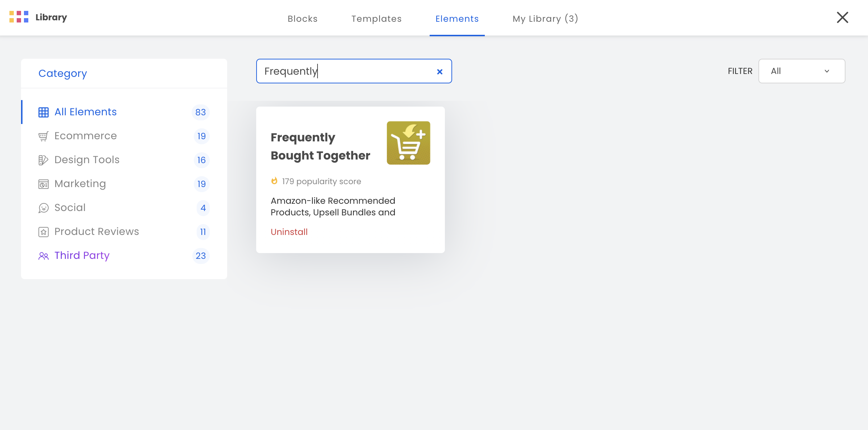Open the My Library (3) tab
This screenshot has height=430, width=868.
(545, 18)
